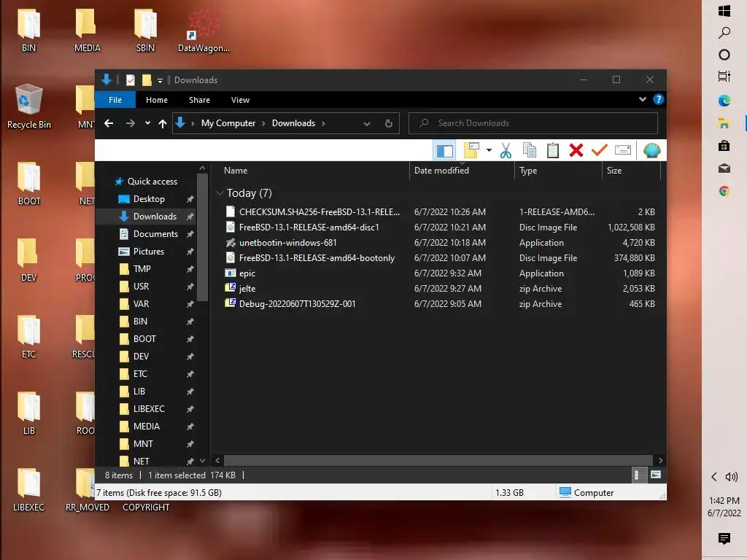Open Task View on taskbar

724,76
